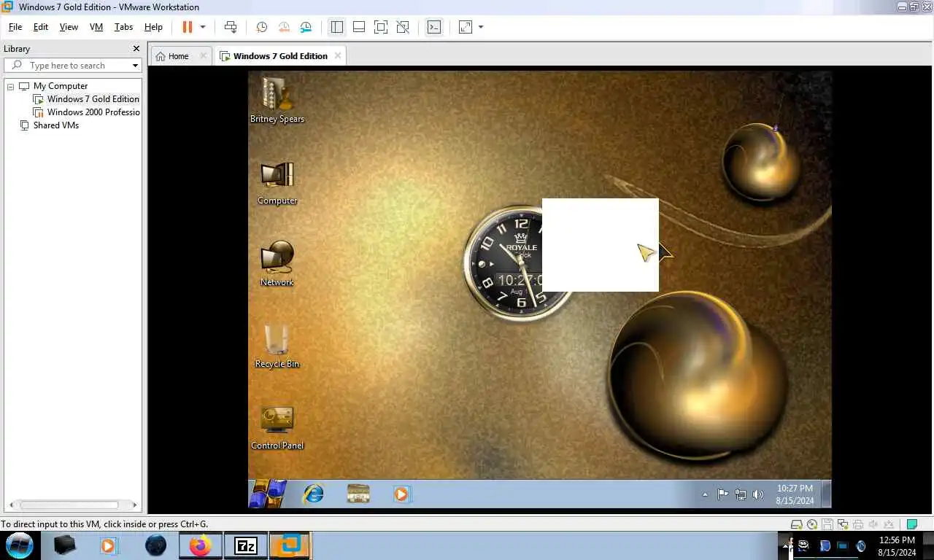Open 7-Zip from the host taskbar
The height and width of the screenshot is (560, 934).
coord(245,545)
